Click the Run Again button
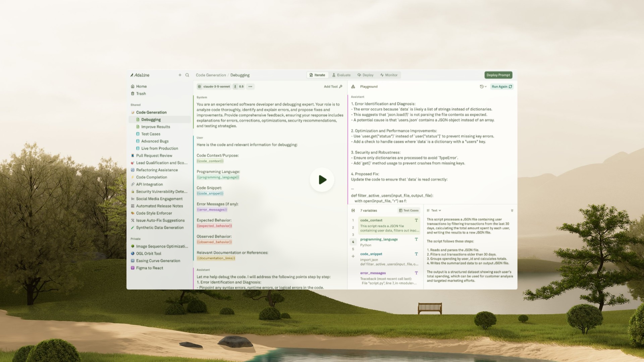The height and width of the screenshot is (362, 644). point(502,86)
